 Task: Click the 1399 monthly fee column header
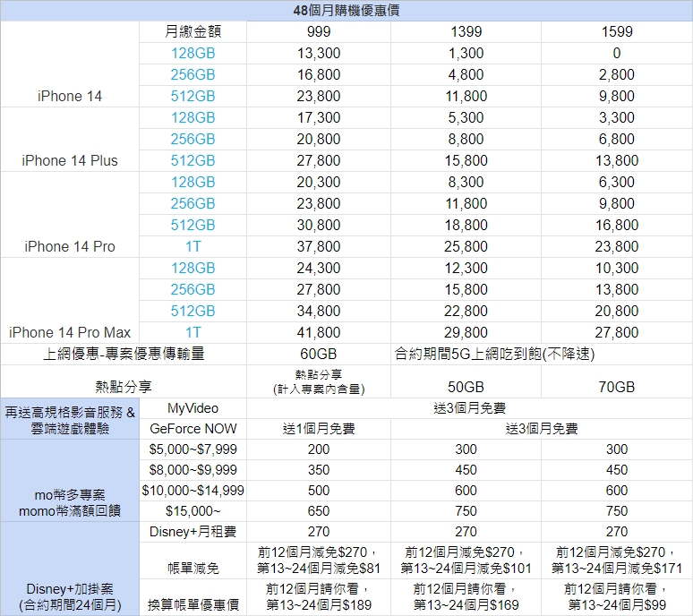click(x=466, y=31)
